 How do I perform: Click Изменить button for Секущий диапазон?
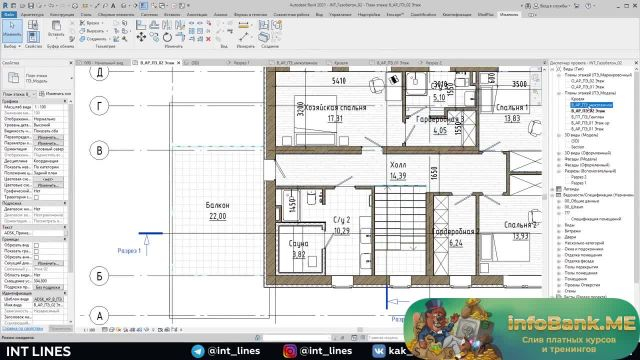coord(48,263)
